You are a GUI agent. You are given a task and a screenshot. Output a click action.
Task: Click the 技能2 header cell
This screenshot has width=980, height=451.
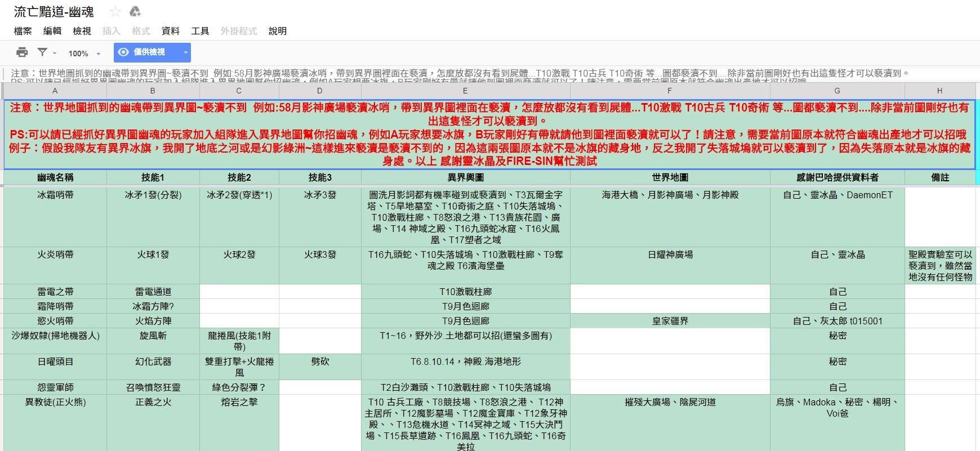[239, 177]
